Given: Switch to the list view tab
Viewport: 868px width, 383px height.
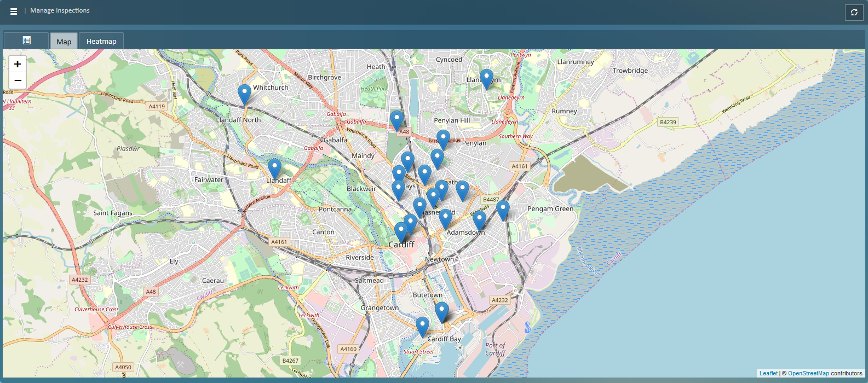Looking at the screenshot, I should [26, 40].
